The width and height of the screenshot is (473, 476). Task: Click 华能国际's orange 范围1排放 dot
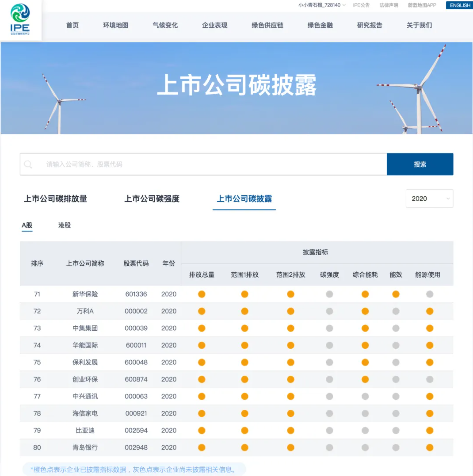tap(245, 345)
